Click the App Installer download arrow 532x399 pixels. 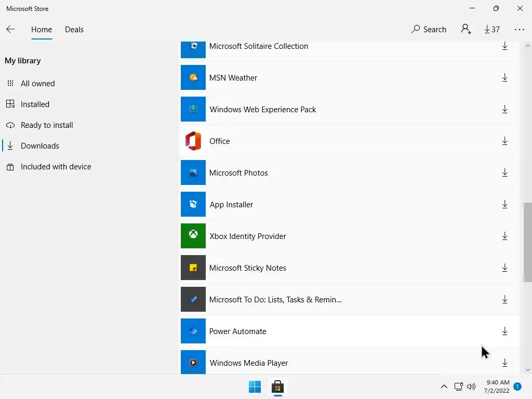504,204
